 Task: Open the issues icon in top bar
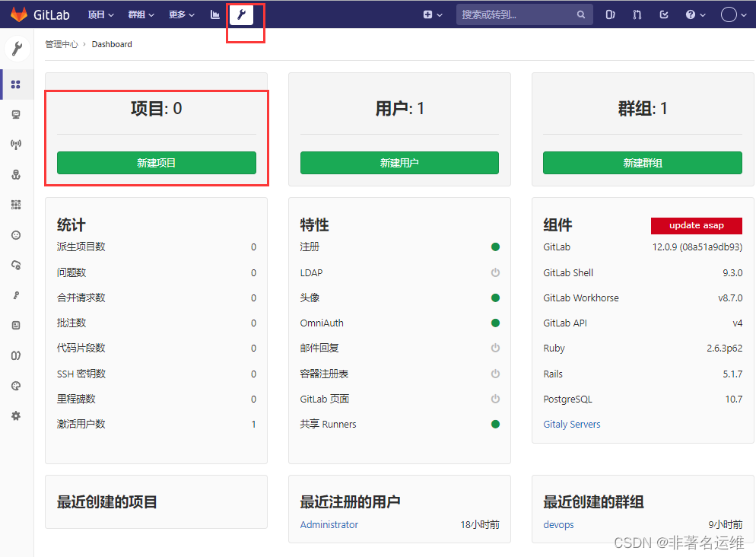click(610, 15)
